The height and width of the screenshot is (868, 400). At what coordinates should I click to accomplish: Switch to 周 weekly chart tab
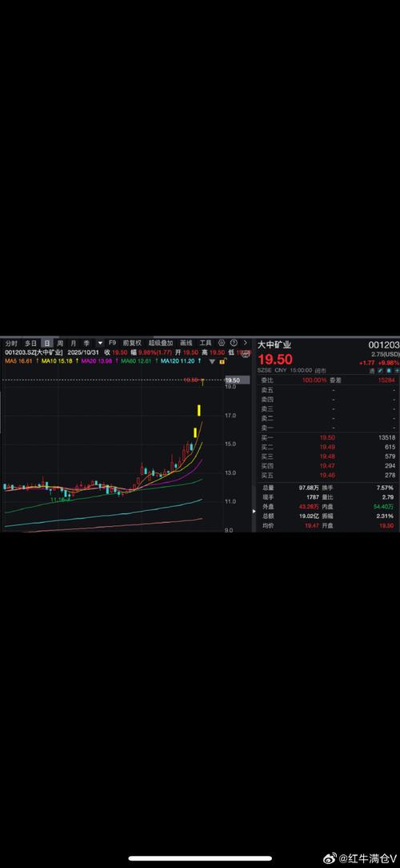[x=60, y=344]
